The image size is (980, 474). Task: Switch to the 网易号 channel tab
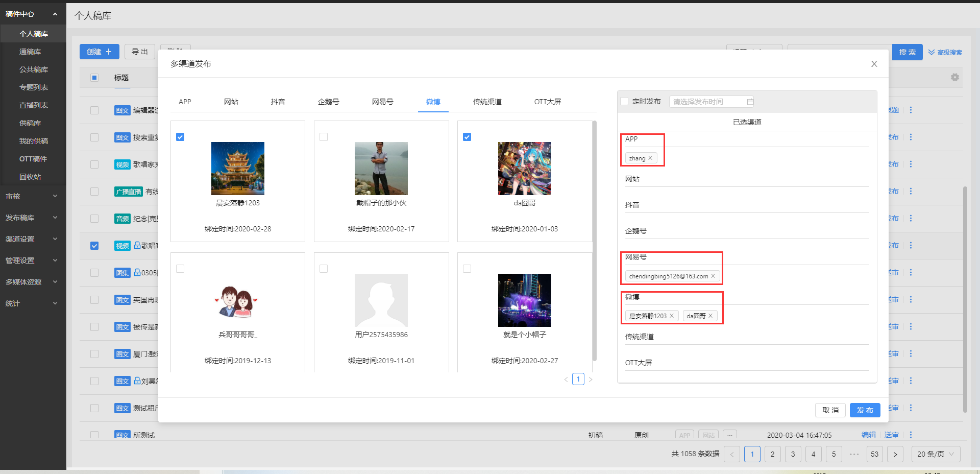point(382,102)
